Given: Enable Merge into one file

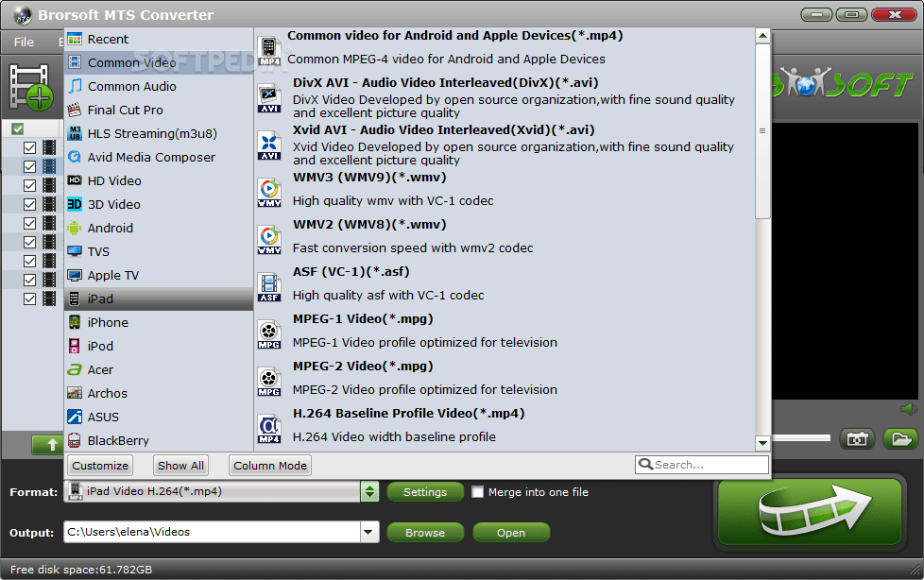Looking at the screenshot, I should (478, 491).
